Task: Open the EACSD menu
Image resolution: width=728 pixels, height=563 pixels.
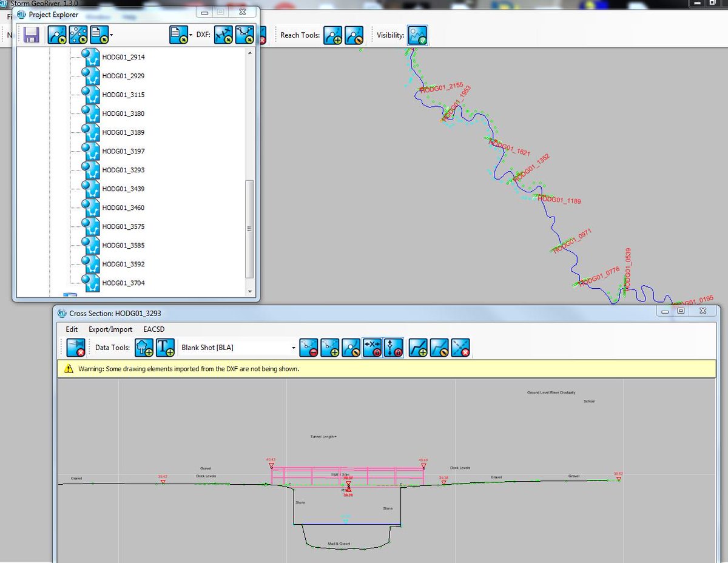Action: (x=154, y=329)
